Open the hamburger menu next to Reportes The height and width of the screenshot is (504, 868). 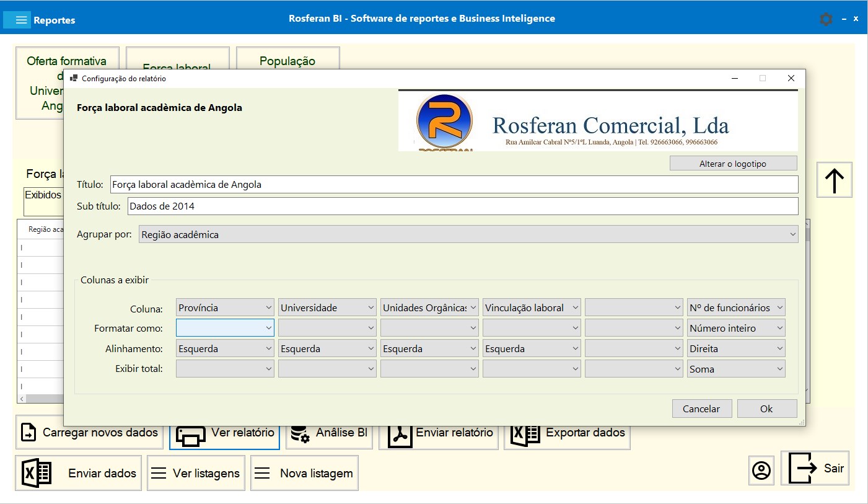[x=21, y=20]
